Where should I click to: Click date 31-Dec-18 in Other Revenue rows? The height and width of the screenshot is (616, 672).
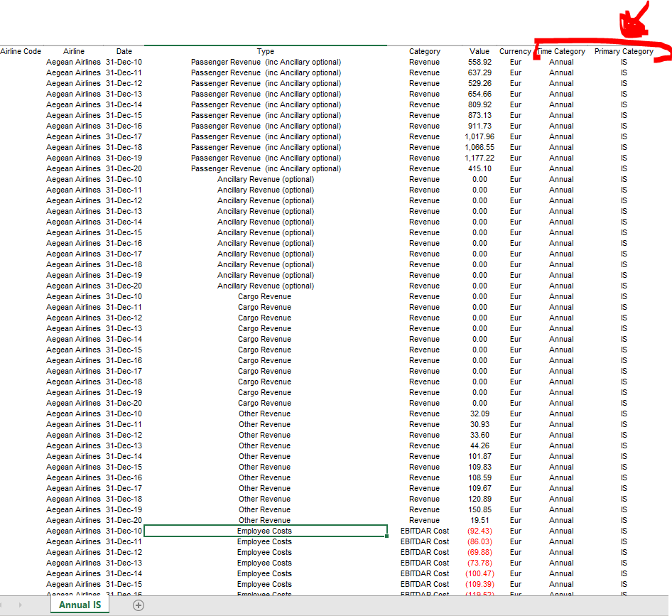(124, 499)
